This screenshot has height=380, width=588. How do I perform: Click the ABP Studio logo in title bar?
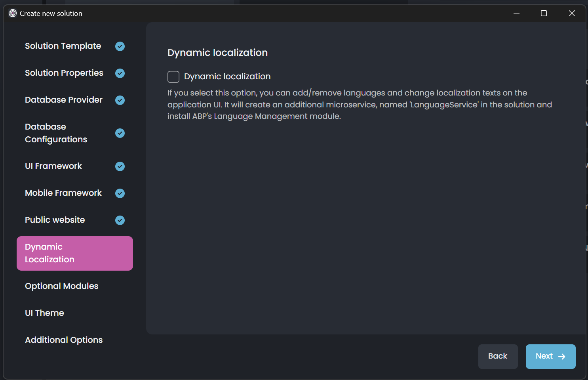tap(13, 13)
